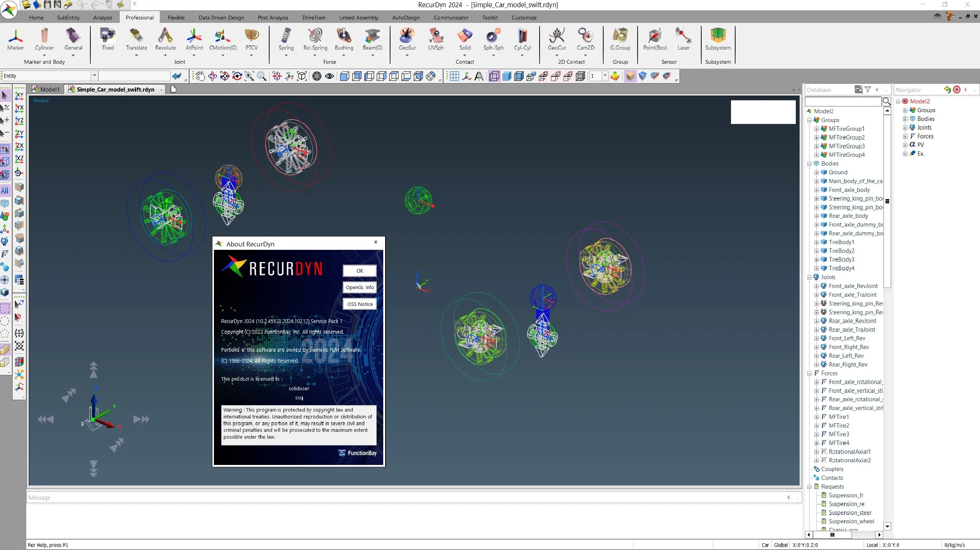Collapse the Joints node in Database tree
The width and height of the screenshot is (980, 550).
(809, 277)
